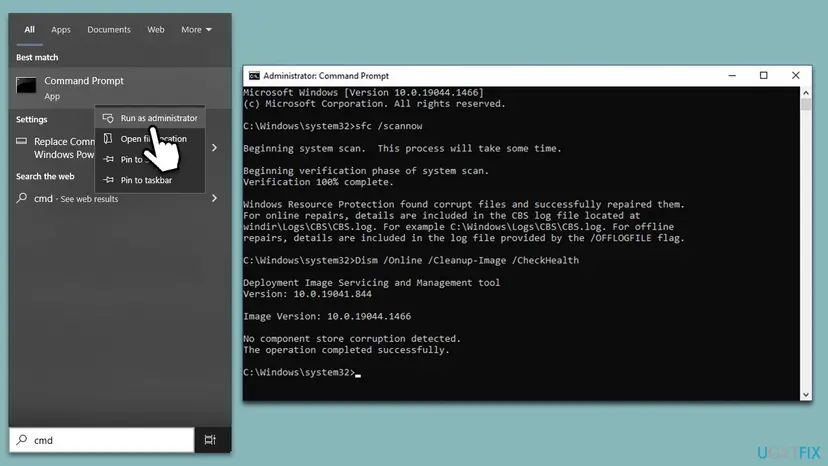
Task: Click the scroll up arrow in Command Prompt
Action: click(x=806, y=92)
